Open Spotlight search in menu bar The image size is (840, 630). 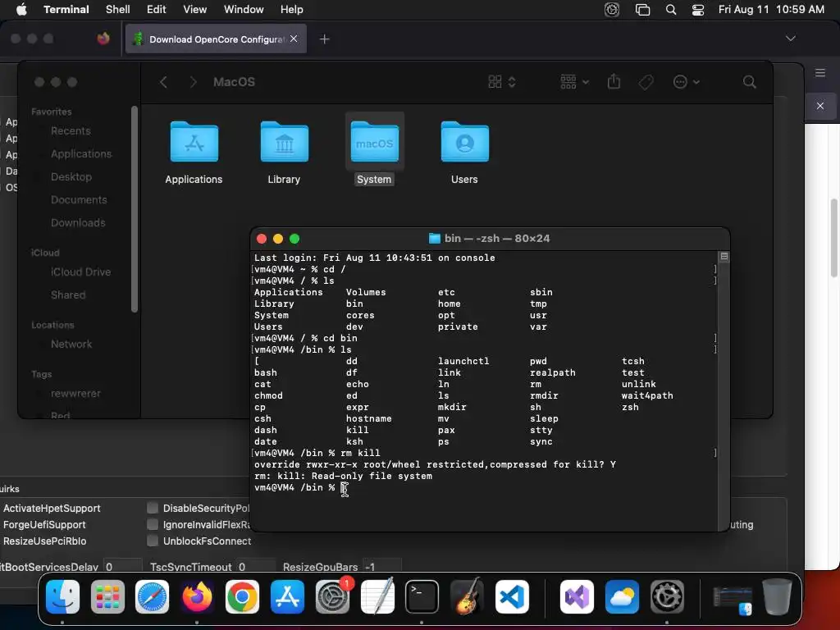click(671, 10)
